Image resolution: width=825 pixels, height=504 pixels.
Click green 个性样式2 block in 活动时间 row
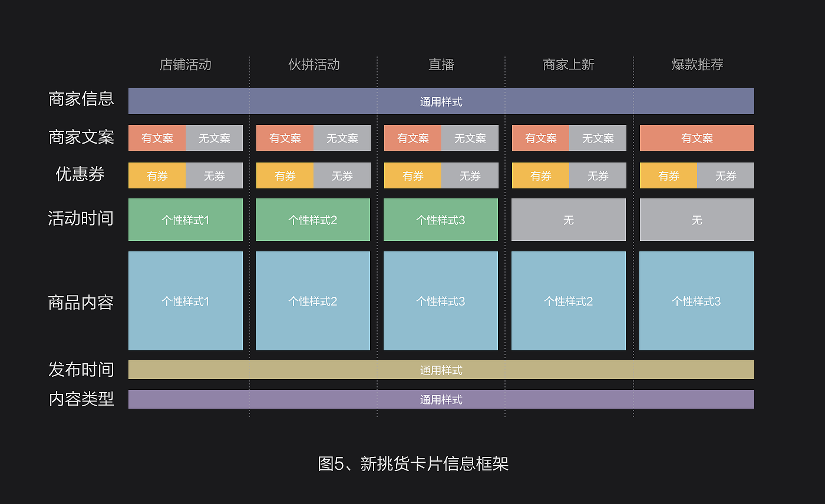tap(313, 220)
